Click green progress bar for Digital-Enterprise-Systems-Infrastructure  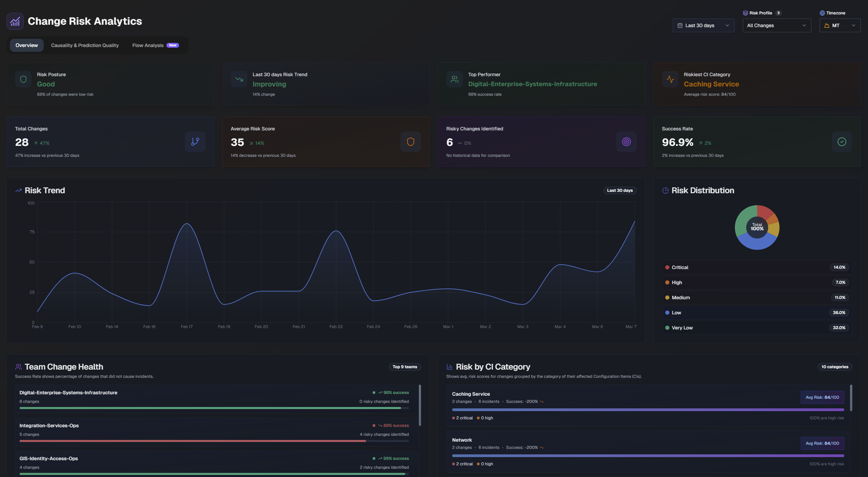pyautogui.click(x=214, y=408)
